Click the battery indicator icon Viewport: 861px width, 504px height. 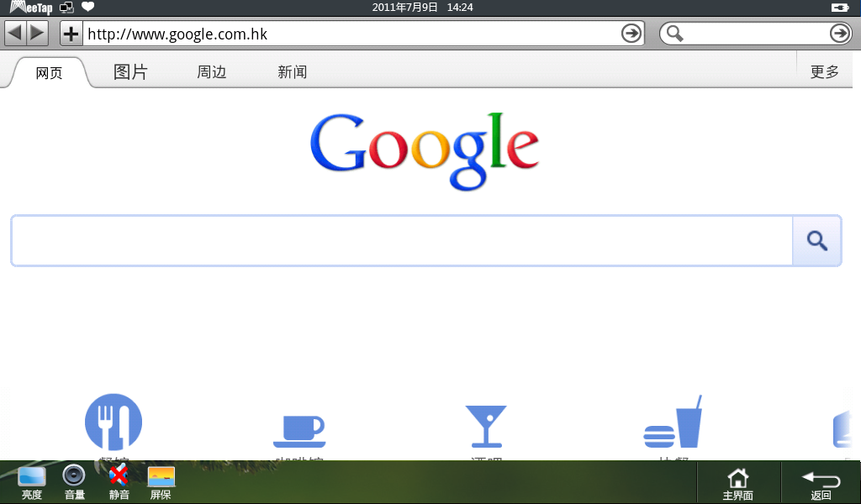tap(840, 7)
